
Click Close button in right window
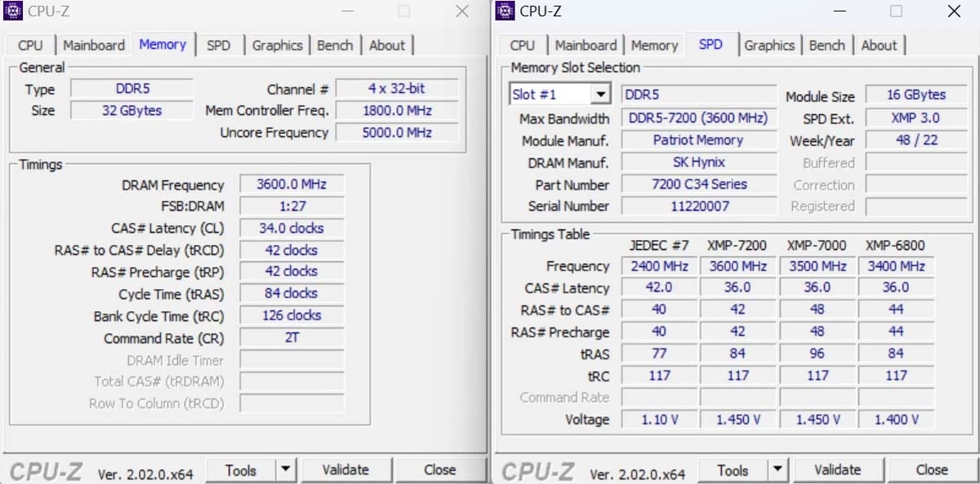tap(932, 470)
